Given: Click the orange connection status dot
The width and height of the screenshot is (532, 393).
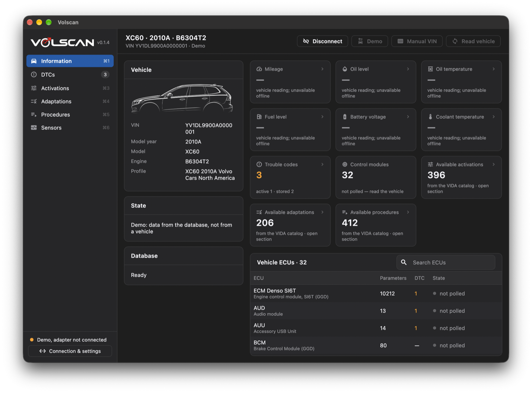Looking at the screenshot, I should [32, 340].
